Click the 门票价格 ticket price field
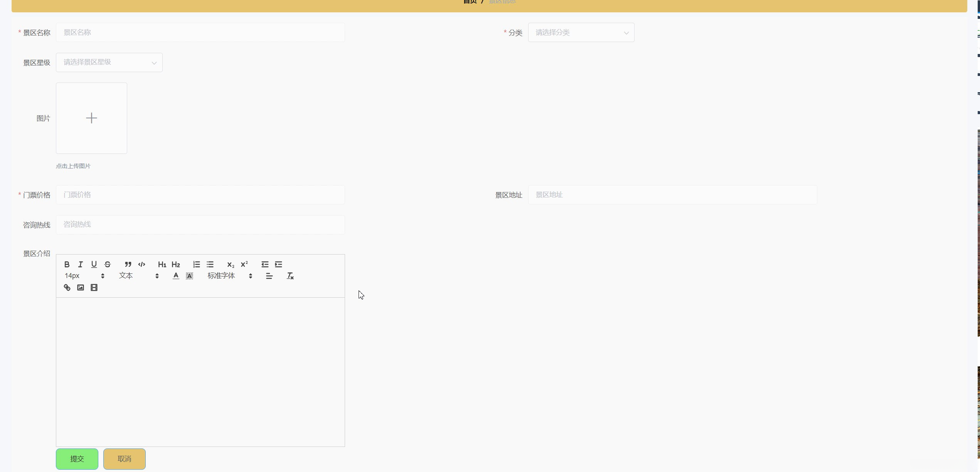This screenshot has height=472, width=980. [200, 195]
